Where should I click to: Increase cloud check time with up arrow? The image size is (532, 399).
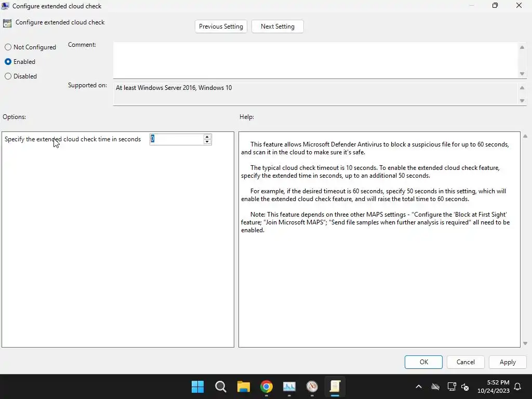coord(207,137)
